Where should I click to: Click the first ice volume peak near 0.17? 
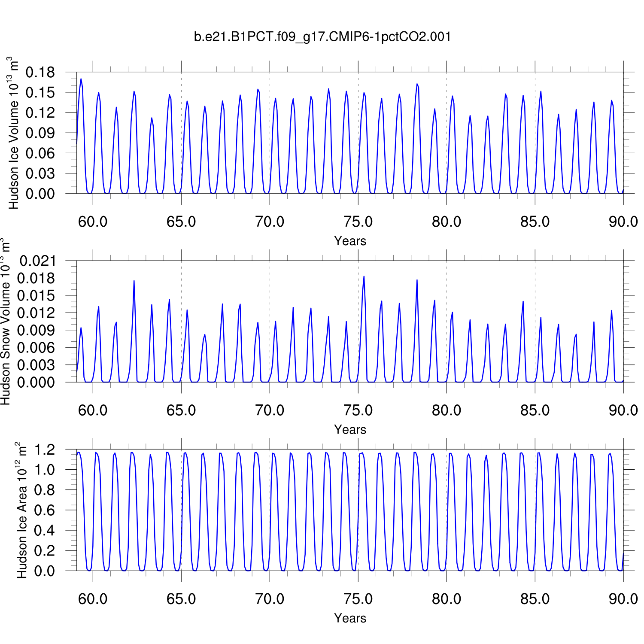pyautogui.click(x=81, y=79)
